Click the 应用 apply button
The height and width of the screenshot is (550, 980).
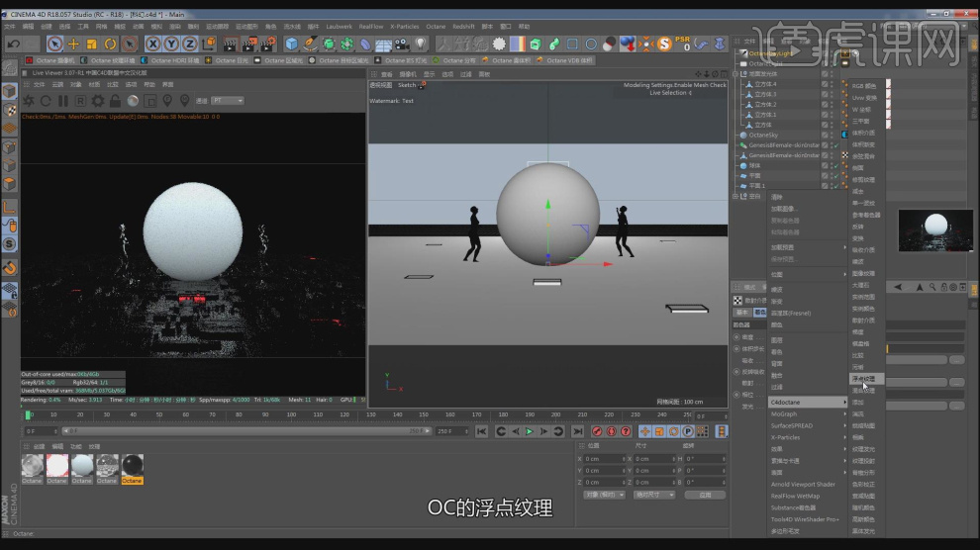705,494
